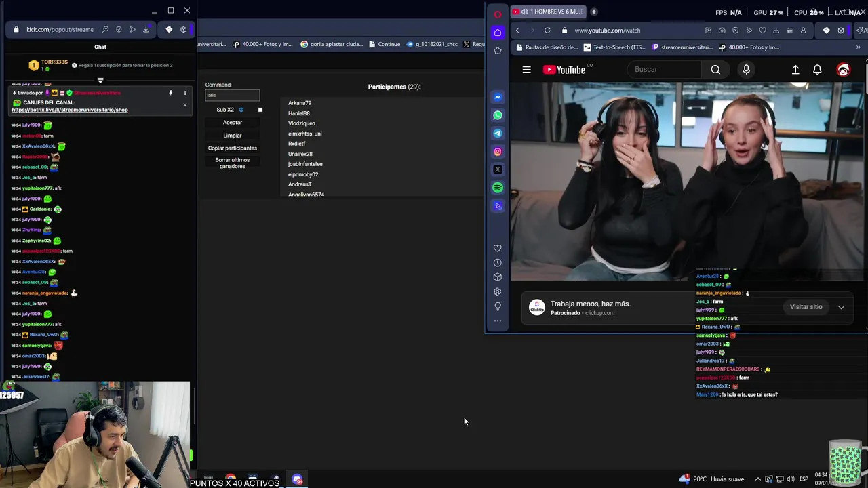The height and width of the screenshot is (488, 868).
Task: Click the weather widget '20°C Lluvia suave'
Action: [x=711, y=479]
